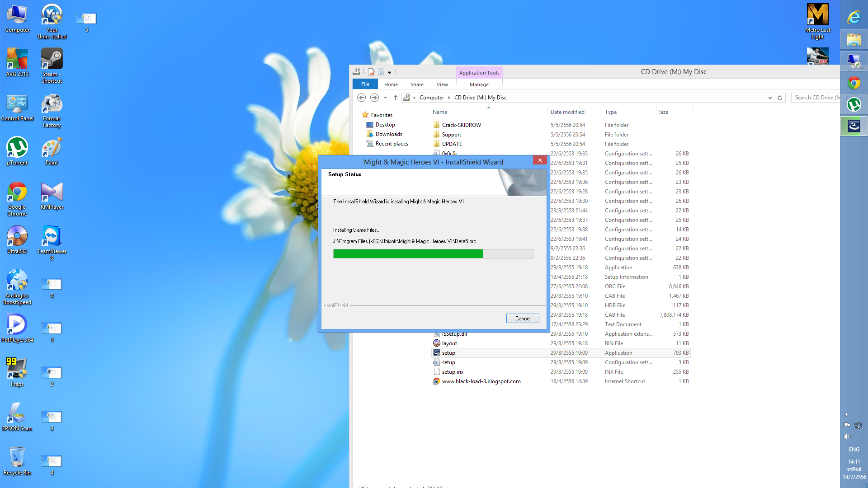This screenshot has width=868, height=488.
Task: Click the uTorrent taskbar icon
Action: coord(854,105)
